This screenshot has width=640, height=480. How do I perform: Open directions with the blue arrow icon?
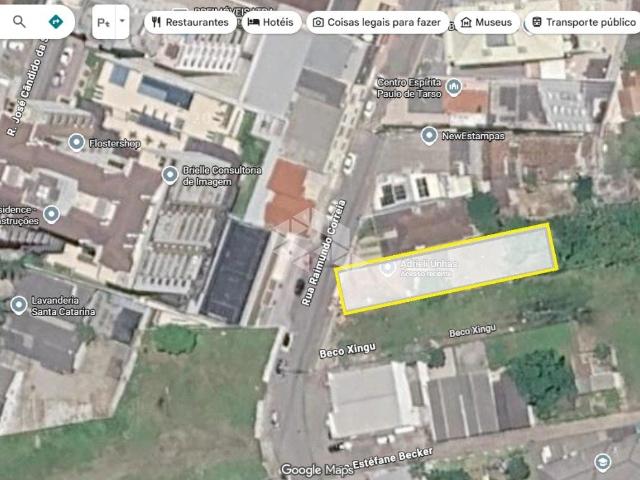pyautogui.click(x=56, y=21)
